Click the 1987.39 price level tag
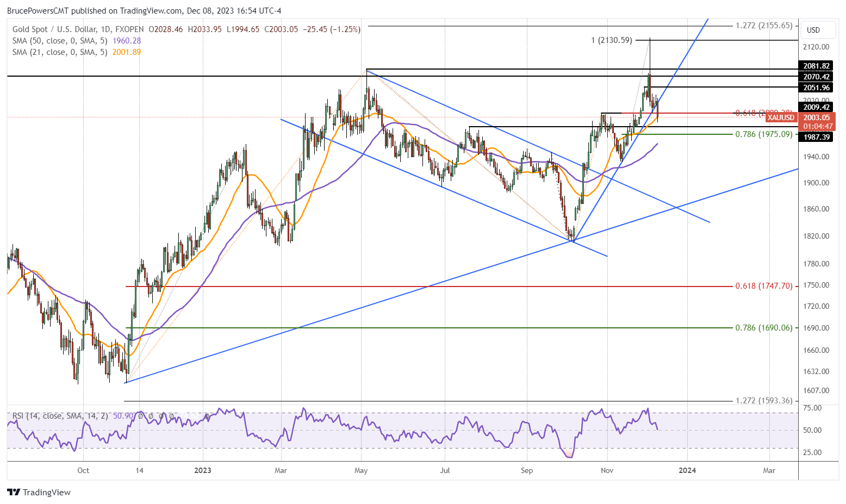846x504 pixels. point(816,137)
